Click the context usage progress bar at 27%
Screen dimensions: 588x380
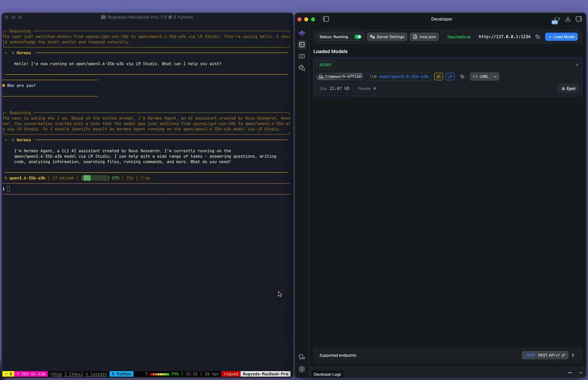tap(95, 178)
